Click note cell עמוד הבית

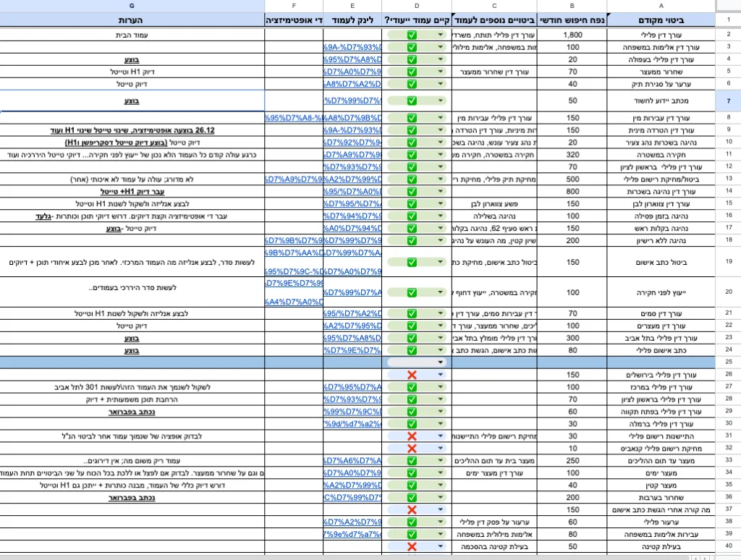[x=132, y=35]
